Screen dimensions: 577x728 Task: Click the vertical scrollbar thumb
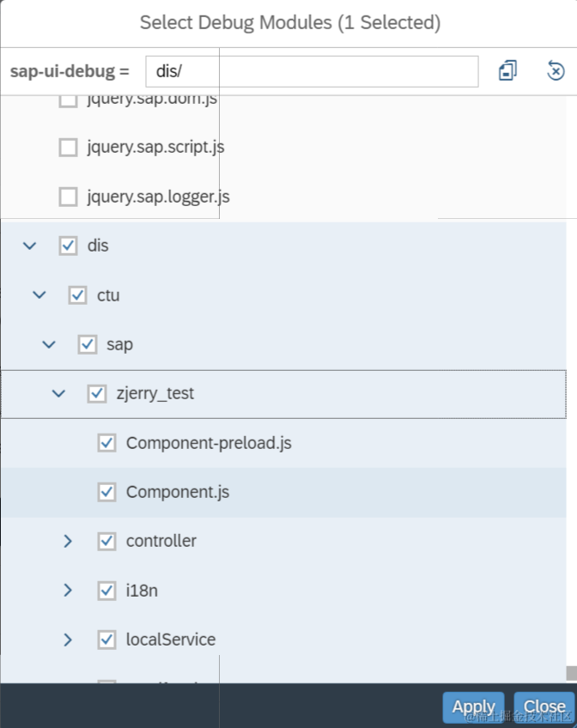(x=571, y=672)
